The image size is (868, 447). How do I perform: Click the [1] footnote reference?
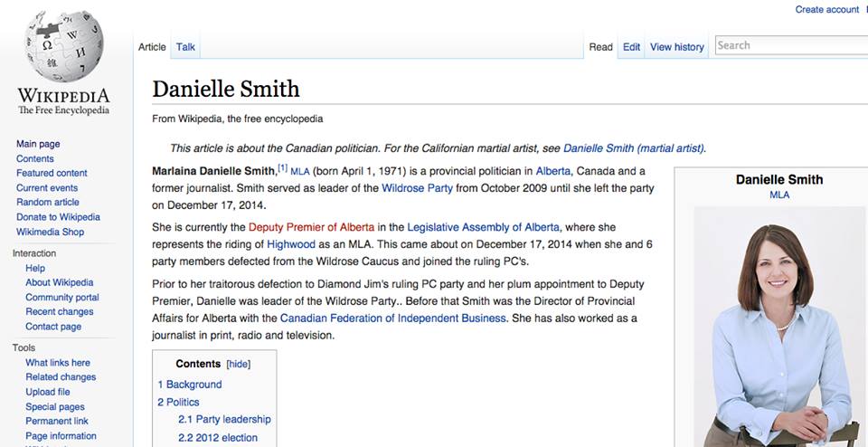coord(282,167)
